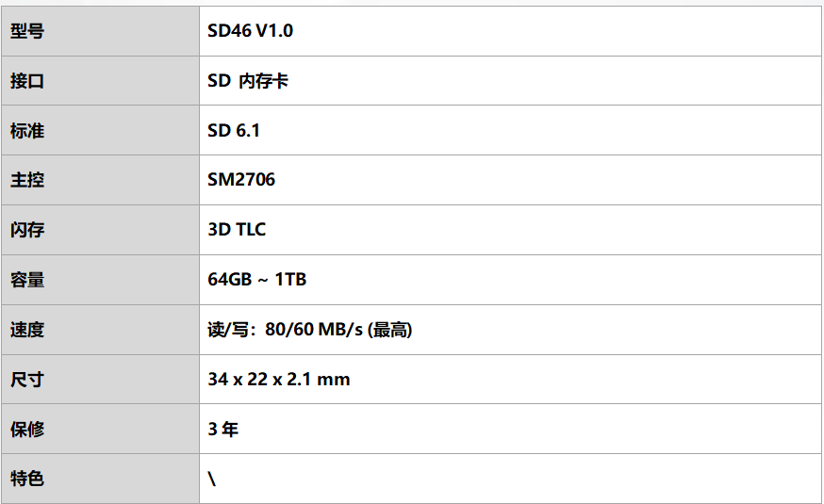The height and width of the screenshot is (504, 824).
Task: Click the 接口 label cell
Action: coord(100,81)
